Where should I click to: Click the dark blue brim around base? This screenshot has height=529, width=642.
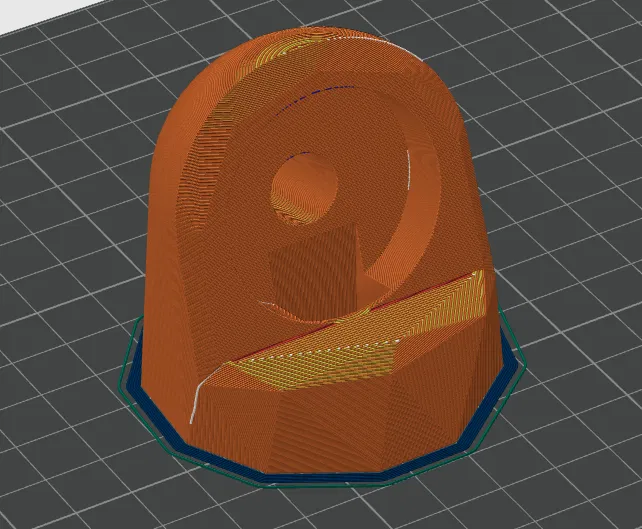323,477
